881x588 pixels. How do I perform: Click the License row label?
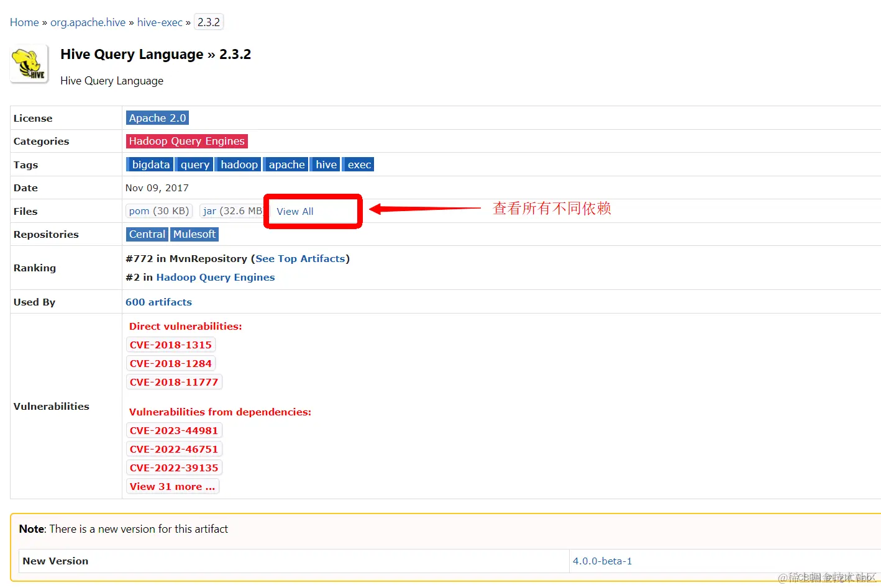[33, 118]
